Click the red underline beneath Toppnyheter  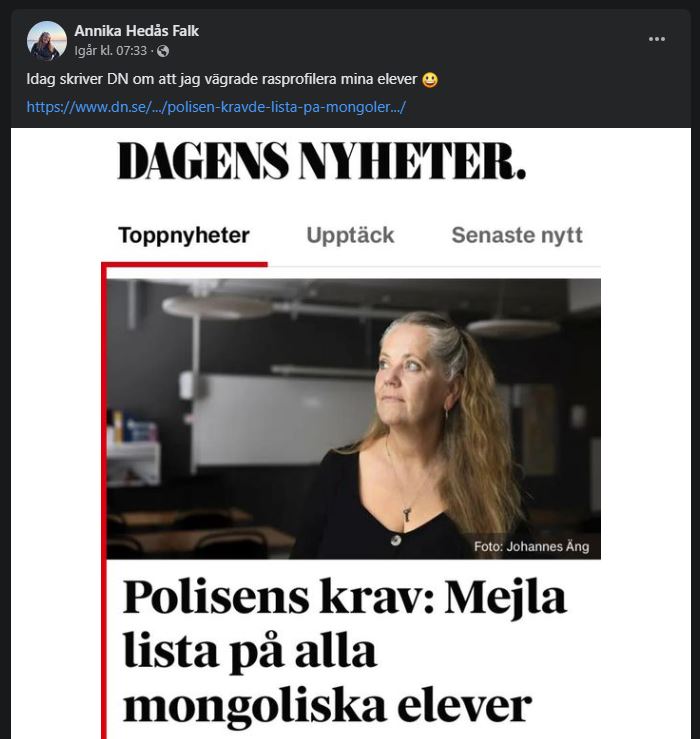185,264
